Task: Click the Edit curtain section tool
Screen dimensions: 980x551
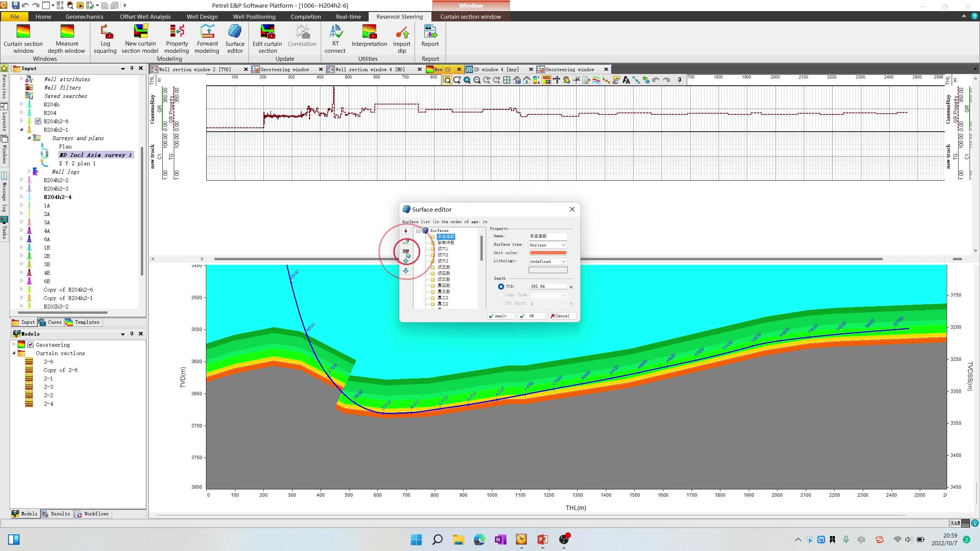Action: click(267, 39)
